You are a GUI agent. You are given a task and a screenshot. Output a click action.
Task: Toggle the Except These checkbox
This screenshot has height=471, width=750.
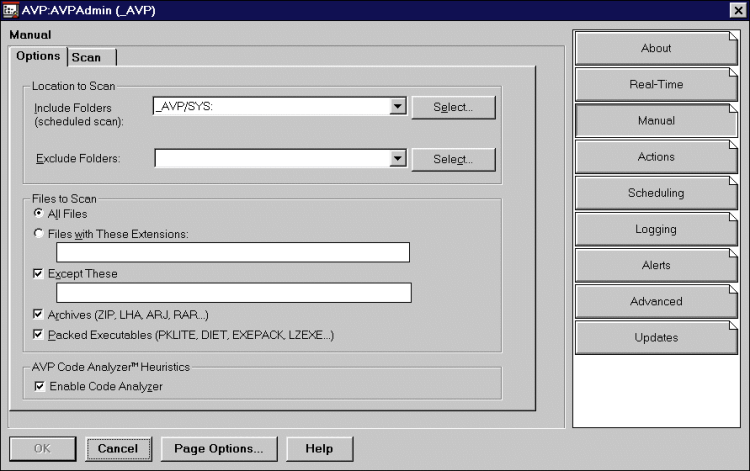pyautogui.click(x=38, y=274)
